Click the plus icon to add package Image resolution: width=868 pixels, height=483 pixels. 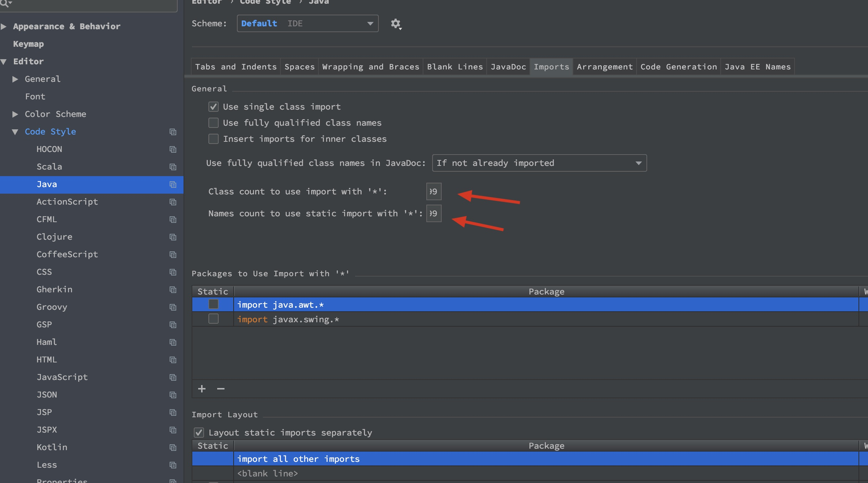[202, 389]
